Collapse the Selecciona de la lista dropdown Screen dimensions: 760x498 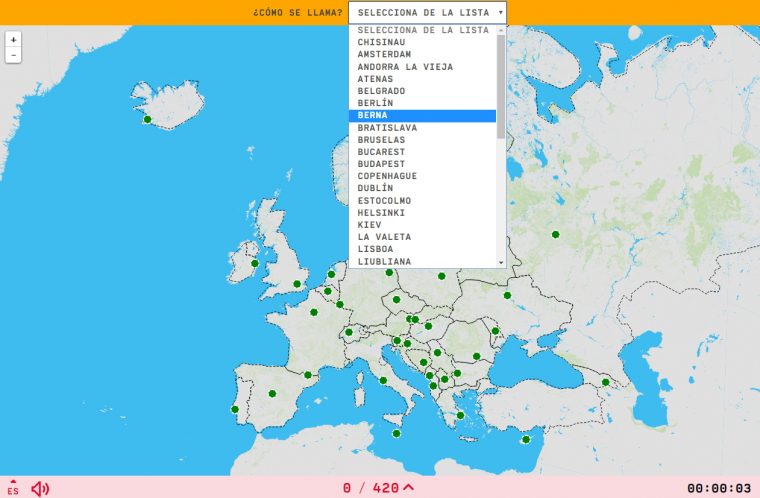pyautogui.click(x=427, y=13)
